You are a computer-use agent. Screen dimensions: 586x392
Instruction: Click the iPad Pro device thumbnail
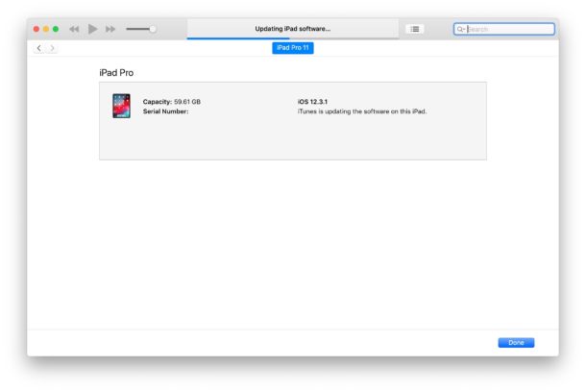(x=121, y=106)
